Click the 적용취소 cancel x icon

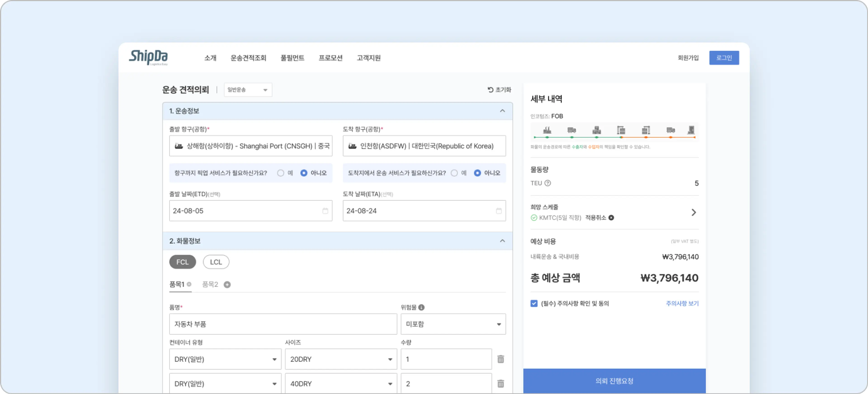click(x=611, y=218)
